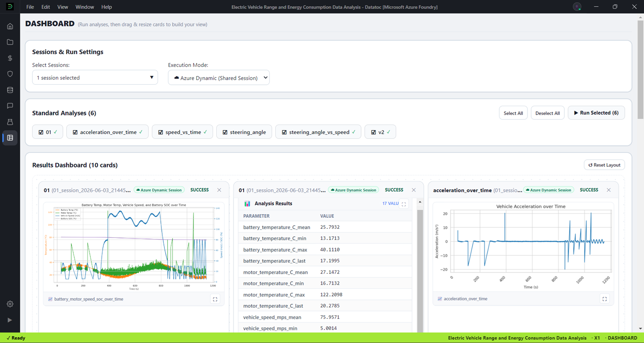Open the Edit menu

click(x=46, y=7)
